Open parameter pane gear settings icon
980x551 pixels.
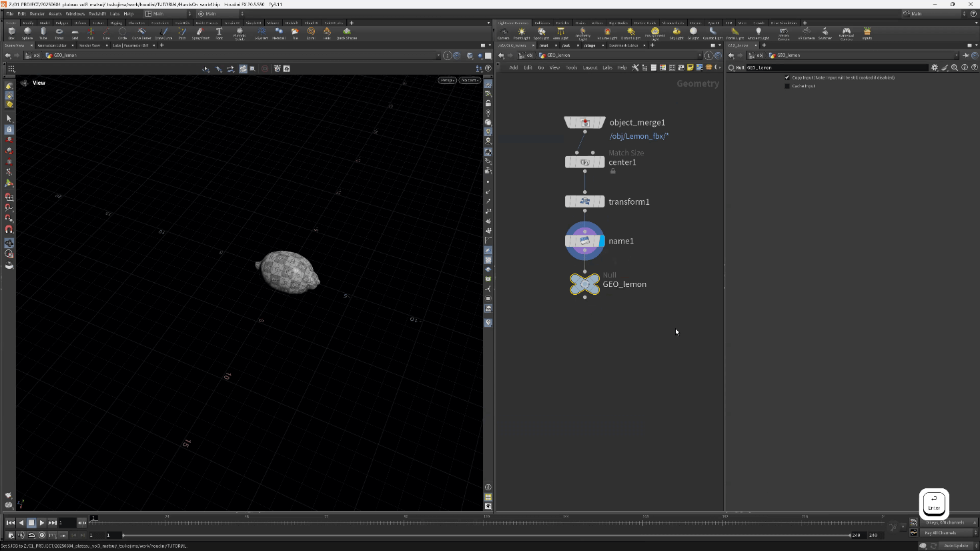935,67
